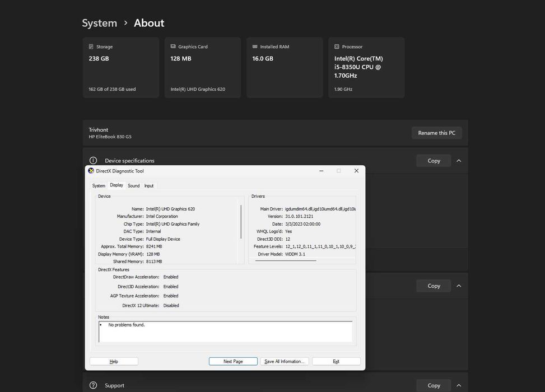The height and width of the screenshot is (392, 545).
Task: Click the Drivers panel horizontal scrollbar
Action: click(x=286, y=260)
